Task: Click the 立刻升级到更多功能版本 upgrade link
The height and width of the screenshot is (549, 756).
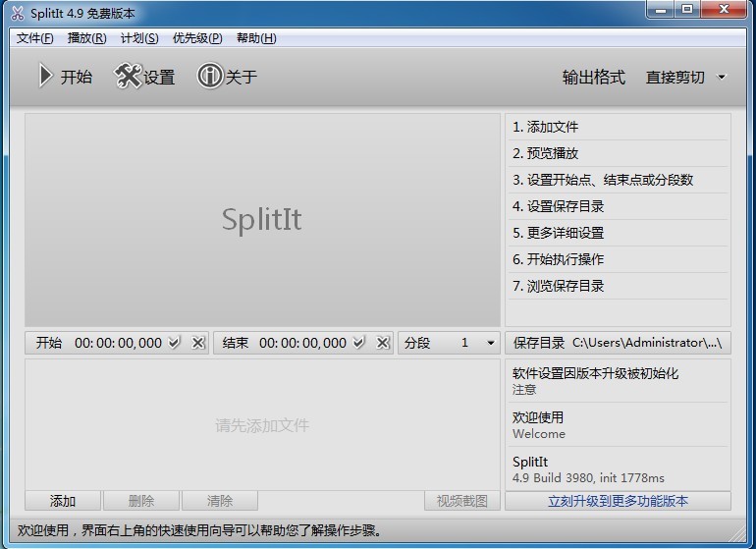Action: (x=618, y=501)
